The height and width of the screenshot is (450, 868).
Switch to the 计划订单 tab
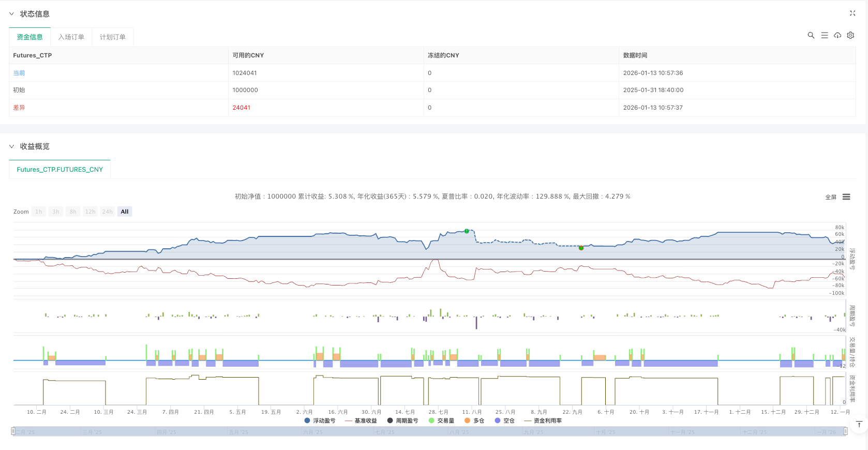(112, 37)
